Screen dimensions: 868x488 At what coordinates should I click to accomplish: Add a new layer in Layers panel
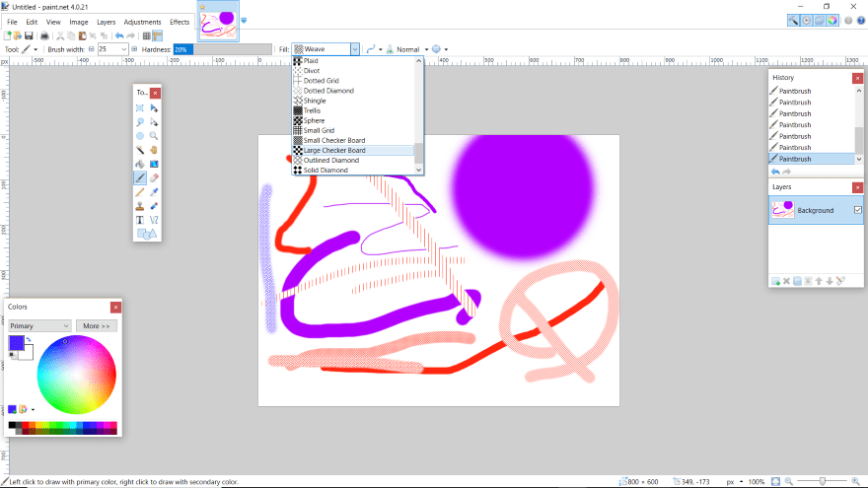pos(775,281)
